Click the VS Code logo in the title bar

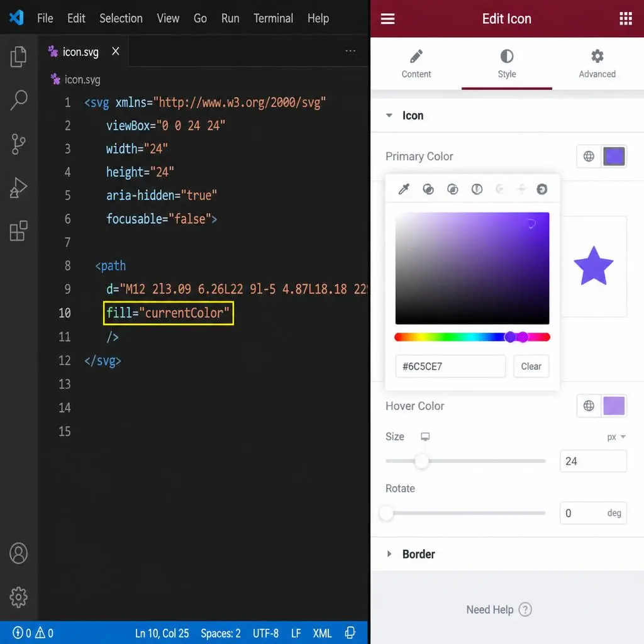[x=16, y=18]
